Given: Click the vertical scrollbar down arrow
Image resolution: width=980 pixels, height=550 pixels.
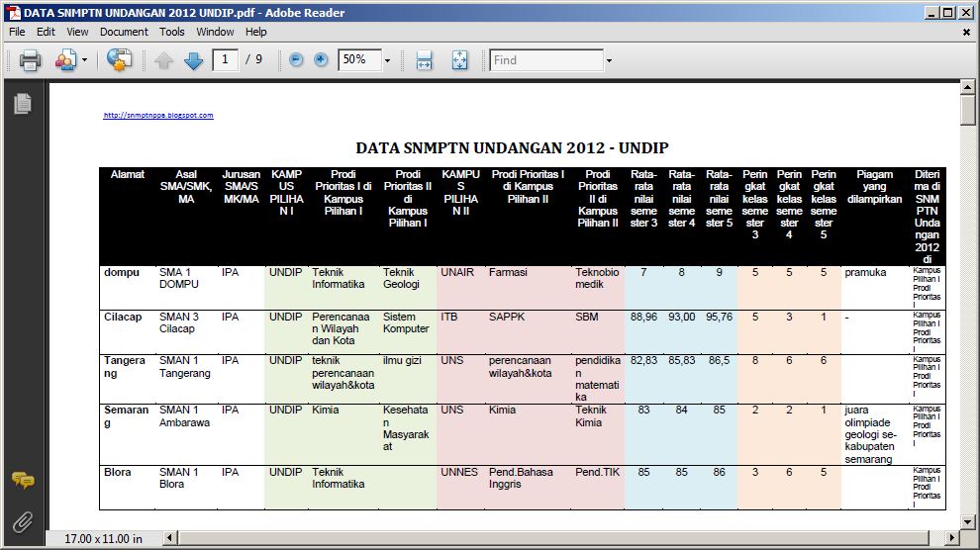Looking at the screenshot, I should pos(967,522).
